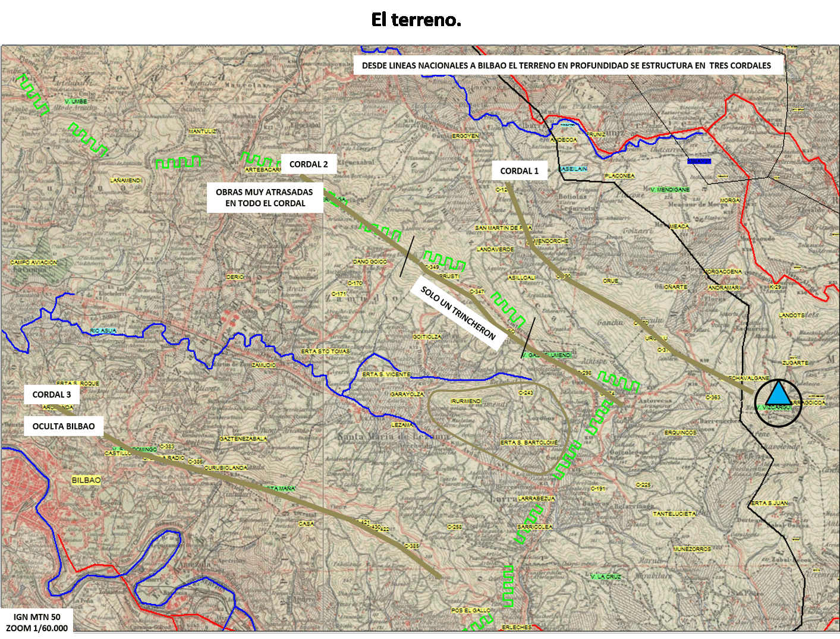
Task: Click the ASILLOAL label
Action: coord(522,278)
